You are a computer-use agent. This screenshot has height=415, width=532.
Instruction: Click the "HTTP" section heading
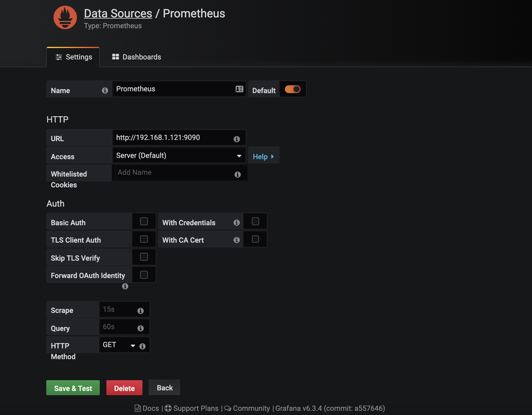point(57,120)
